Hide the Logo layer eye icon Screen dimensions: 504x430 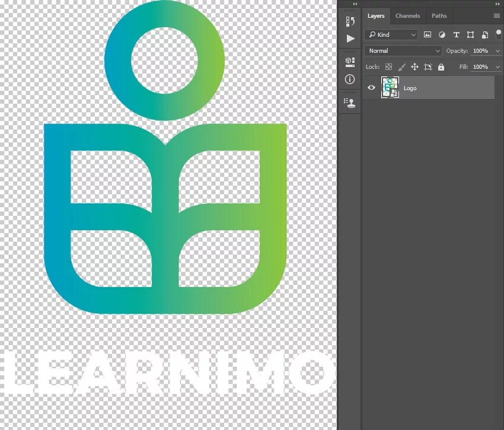(x=371, y=87)
